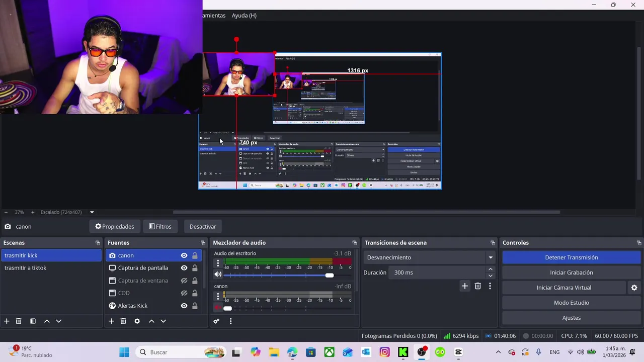Viewport: 644px width, 362px height.
Task: Decrease transition duration stepper down
Action: tap(491, 276)
